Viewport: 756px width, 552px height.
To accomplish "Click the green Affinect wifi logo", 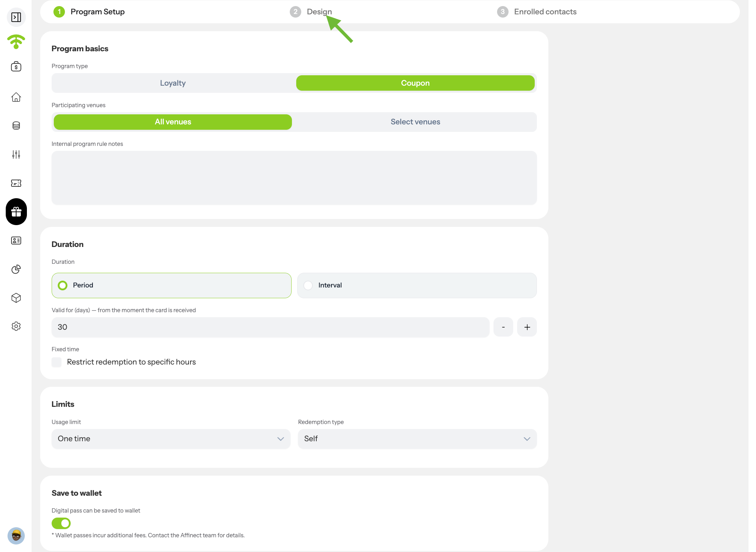I will [16, 42].
